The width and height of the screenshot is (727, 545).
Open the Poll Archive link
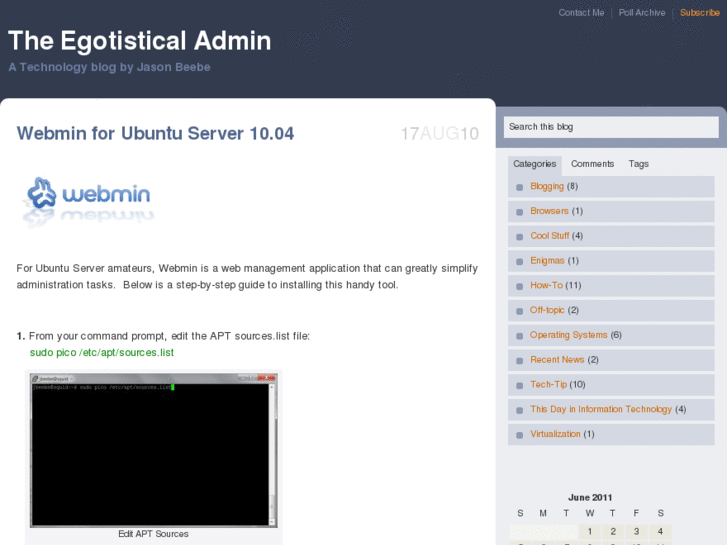642,13
